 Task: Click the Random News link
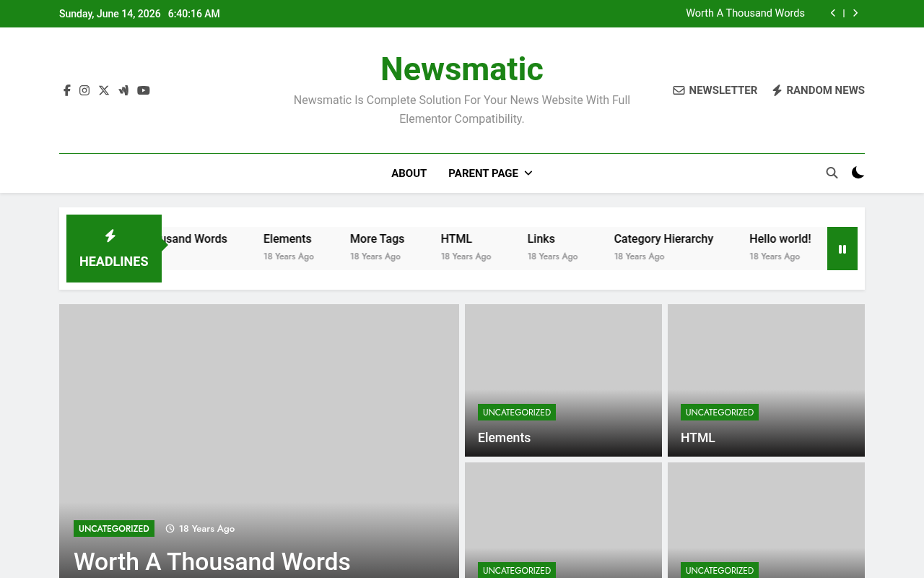(x=819, y=90)
